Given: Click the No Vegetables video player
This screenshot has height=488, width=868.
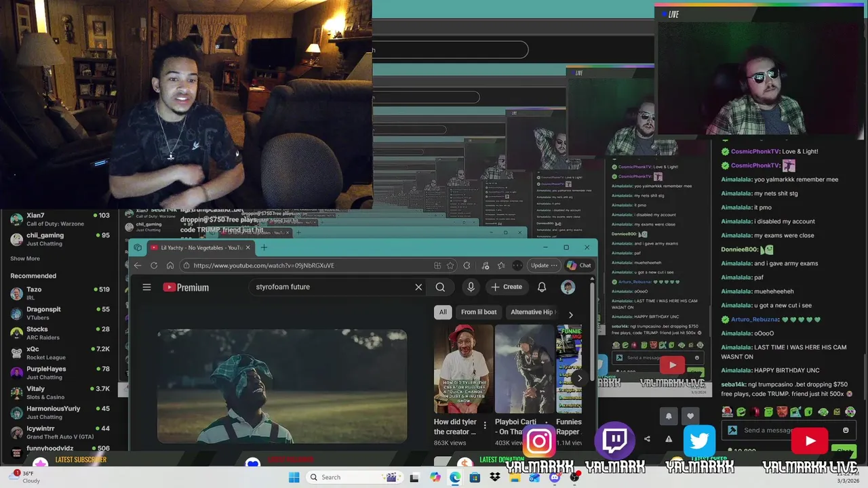Looking at the screenshot, I should point(282,386).
